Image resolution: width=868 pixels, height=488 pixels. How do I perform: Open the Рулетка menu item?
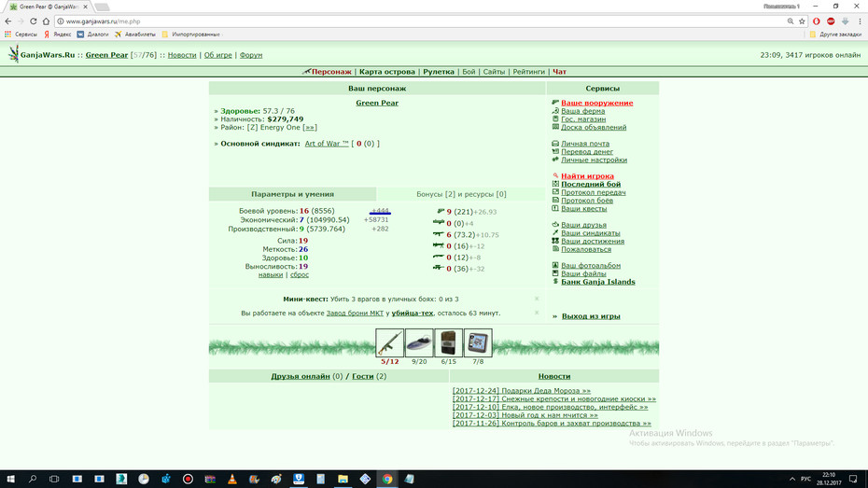click(x=439, y=71)
